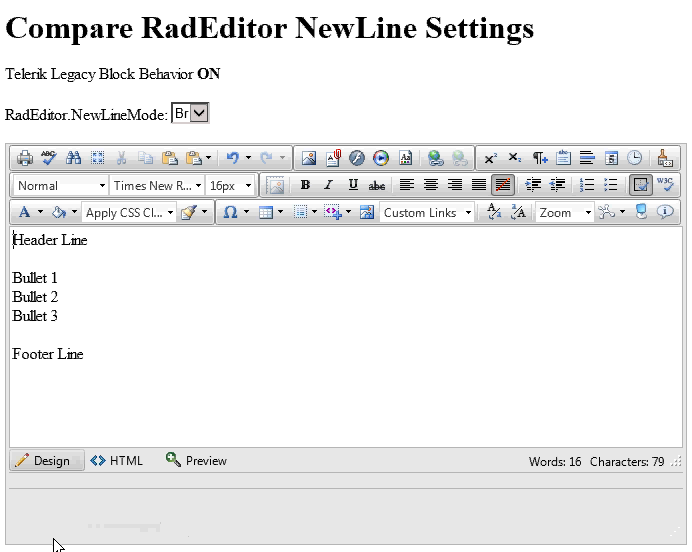Click the Insert Date icon
The image size is (692, 552).
[611, 158]
